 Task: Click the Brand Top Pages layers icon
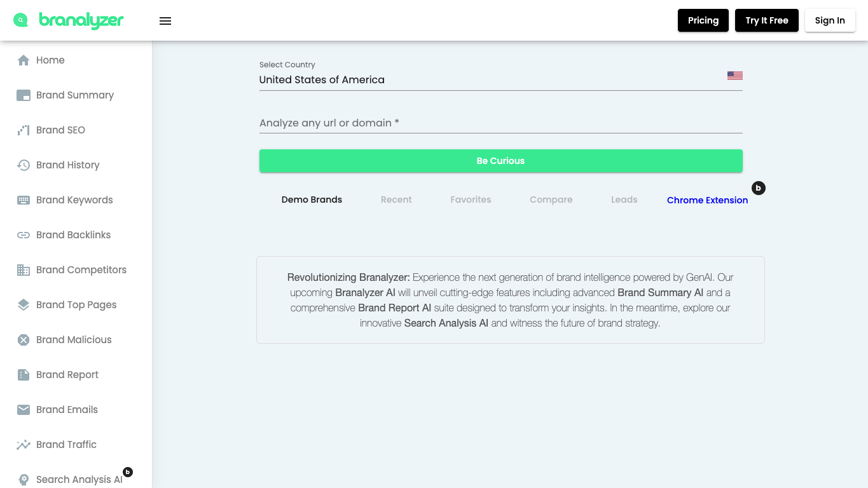24,305
